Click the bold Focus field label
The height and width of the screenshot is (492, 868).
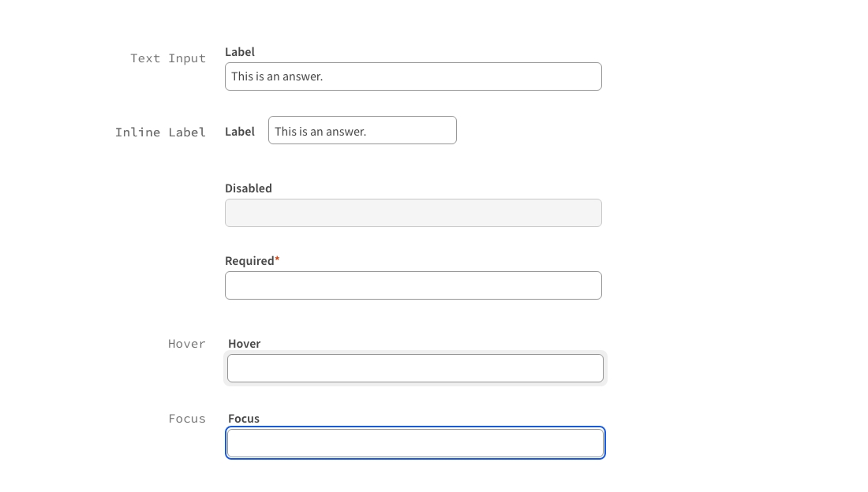tap(244, 419)
